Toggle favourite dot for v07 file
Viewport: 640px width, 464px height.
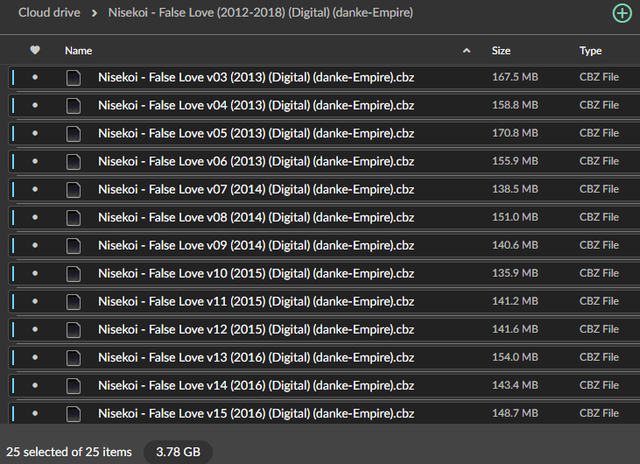point(35,189)
